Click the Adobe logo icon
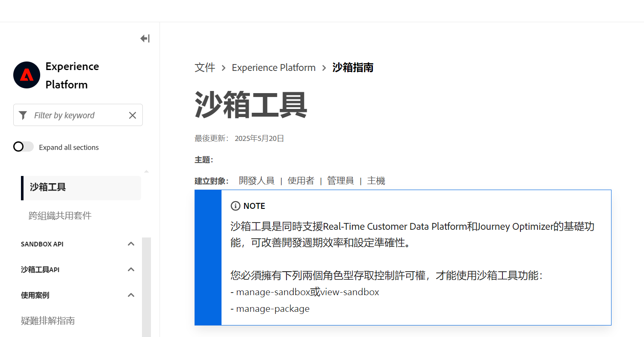The width and height of the screenshot is (644, 337). [27, 75]
